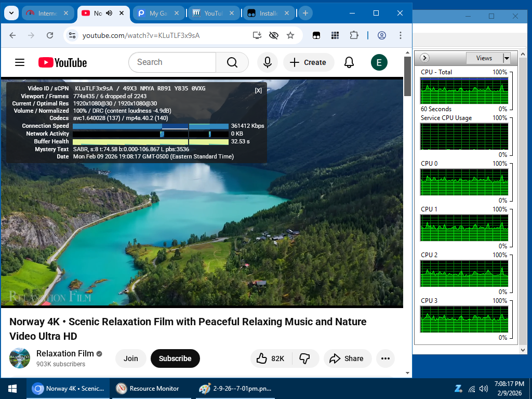This screenshot has width=532, height=399.
Task: Open YouTube notifications bell
Action: tap(349, 62)
